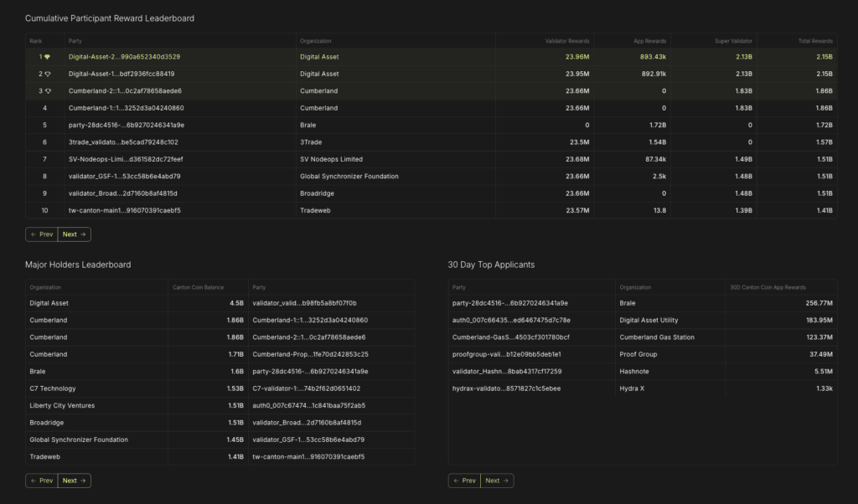
Task: Select validator_GSF-1...53cc58b6e4abd79 in reward leaderboard
Action: click(x=124, y=177)
